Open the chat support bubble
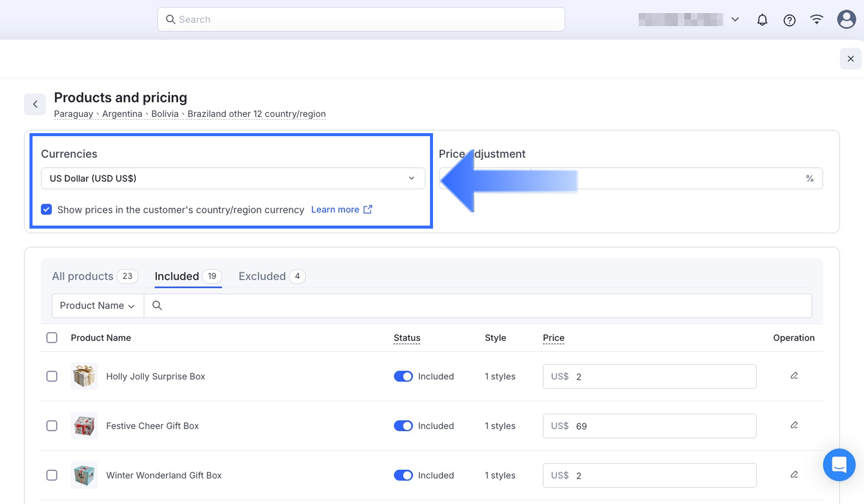The width and height of the screenshot is (864, 504). pos(839,464)
